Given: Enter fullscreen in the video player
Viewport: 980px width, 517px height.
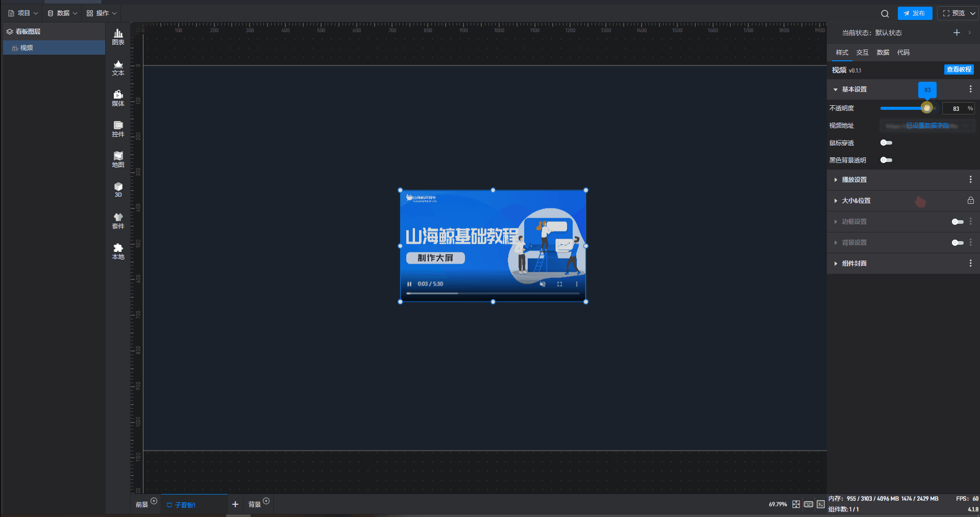Looking at the screenshot, I should (x=559, y=284).
